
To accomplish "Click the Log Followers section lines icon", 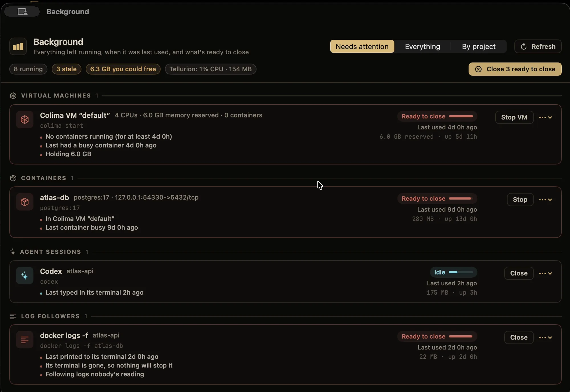I will click(13, 316).
